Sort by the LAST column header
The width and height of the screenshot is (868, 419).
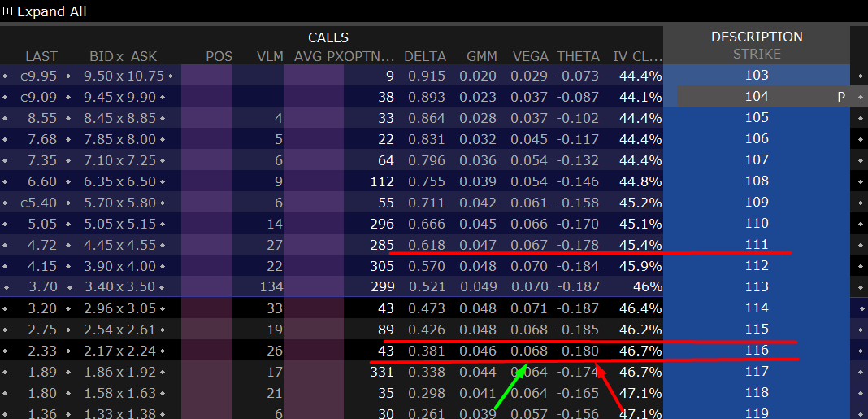41,56
